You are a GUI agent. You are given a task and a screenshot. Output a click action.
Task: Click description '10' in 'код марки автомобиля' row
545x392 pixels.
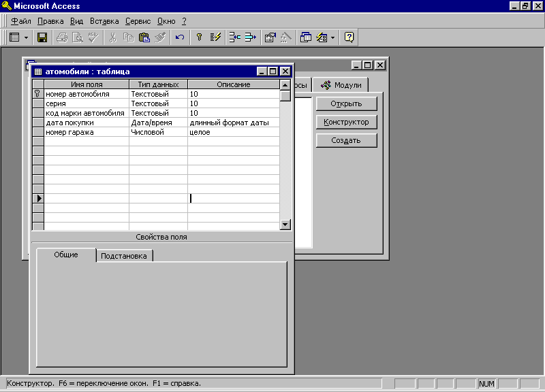[x=234, y=113]
